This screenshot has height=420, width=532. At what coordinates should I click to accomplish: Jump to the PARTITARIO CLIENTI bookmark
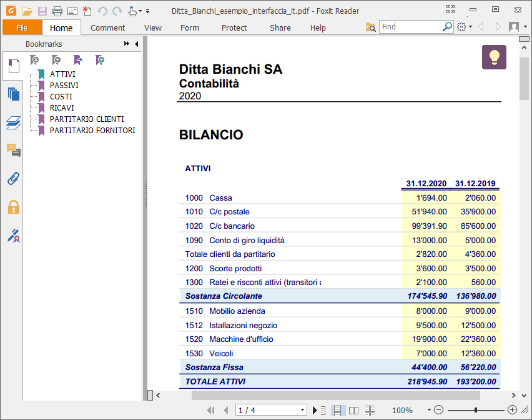(x=87, y=119)
